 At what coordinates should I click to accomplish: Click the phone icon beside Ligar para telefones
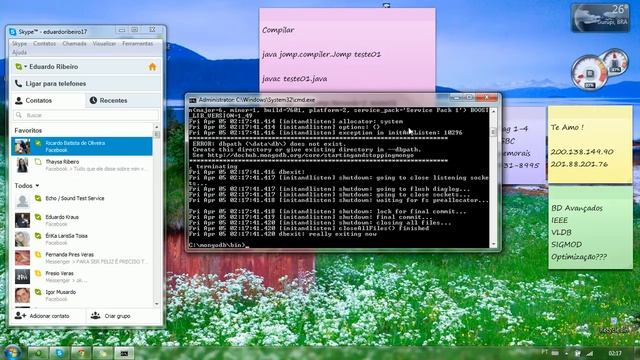(18, 84)
